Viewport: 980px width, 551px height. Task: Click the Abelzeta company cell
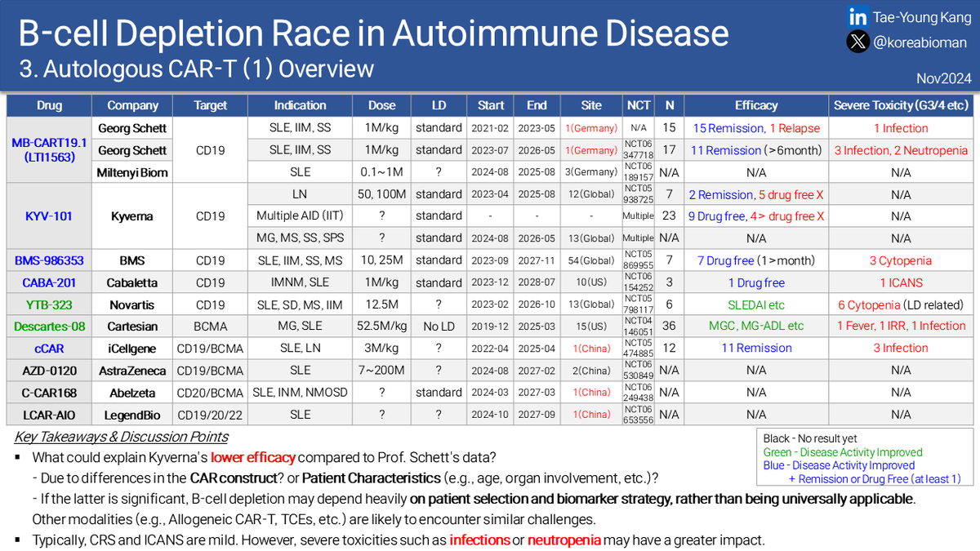(131, 393)
